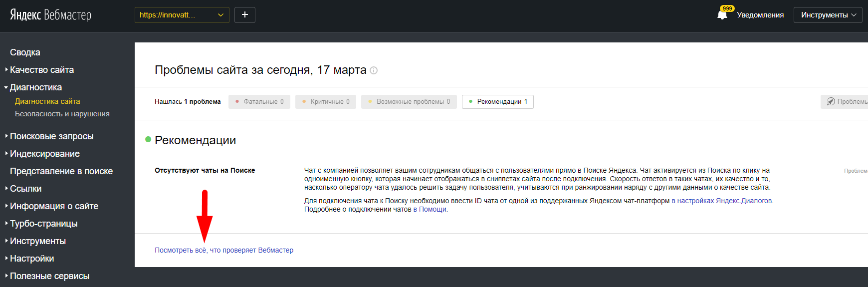
Task: Open the notifications bell icon
Action: (722, 15)
